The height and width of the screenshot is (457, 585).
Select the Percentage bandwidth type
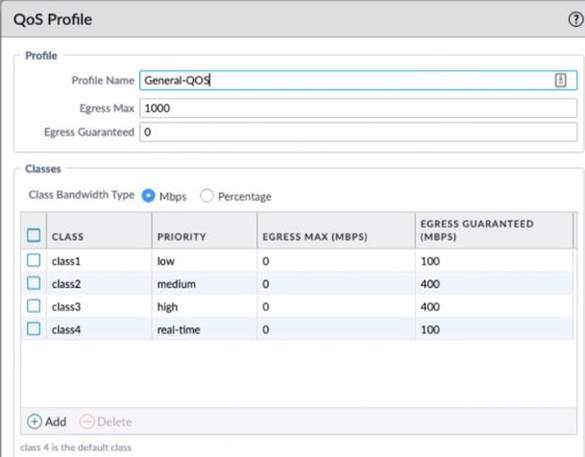[x=207, y=195]
